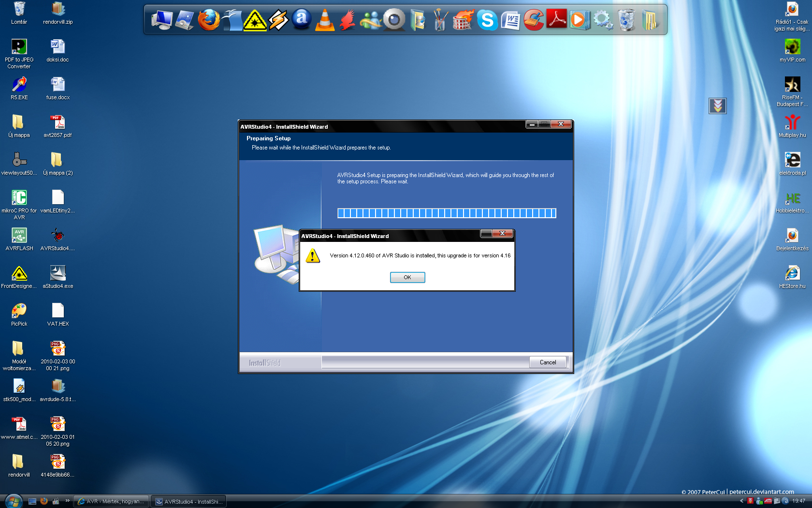Image resolution: width=812 pixels, height=508 pixels.
Task: Select the PicPick desktop shortcut
Action: [19, 315]
